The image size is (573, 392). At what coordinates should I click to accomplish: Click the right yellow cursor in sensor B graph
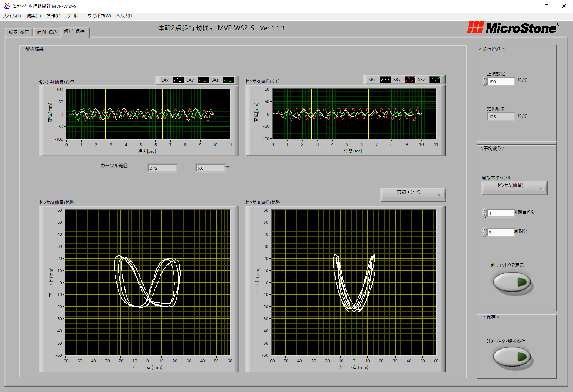point(369,114)
